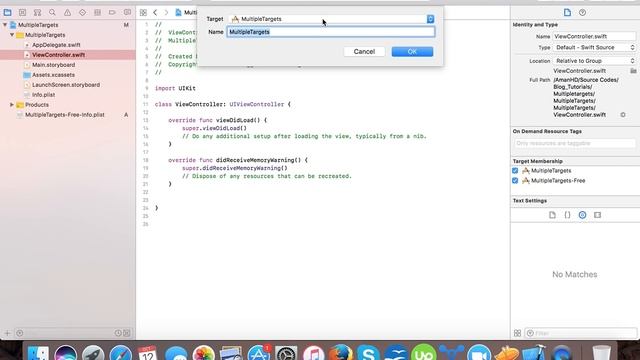Open the Source Control navigator
This screenshot has width=640, height=360.
click(x=22, y=13)
